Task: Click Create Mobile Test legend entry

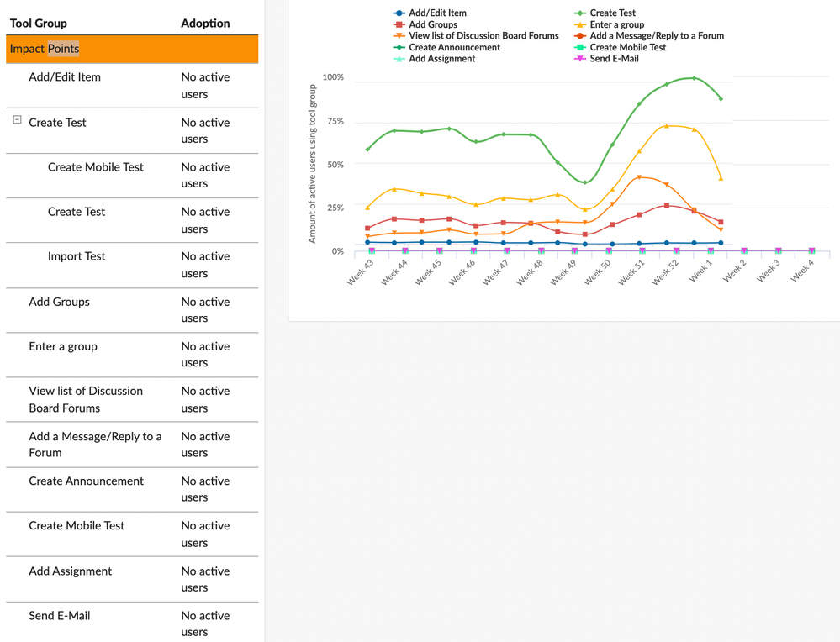Action: click(627, 48)
